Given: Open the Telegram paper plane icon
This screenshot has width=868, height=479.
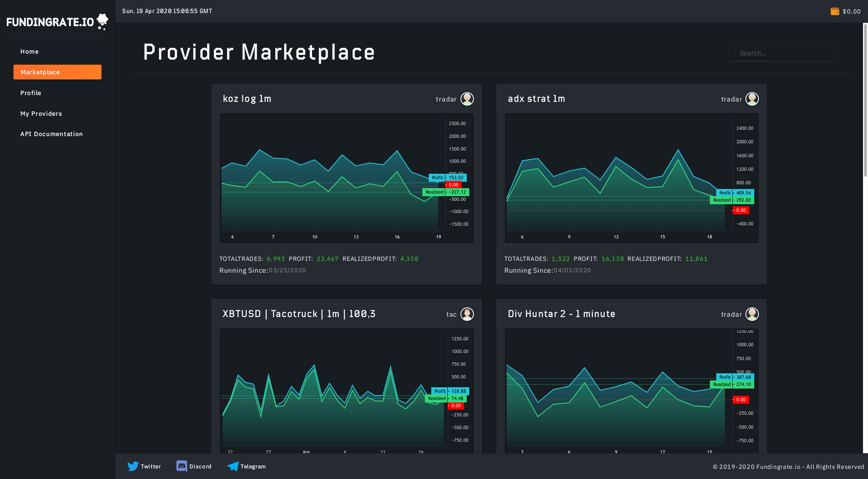Looking at the screenshot, I should coord(233,466).
